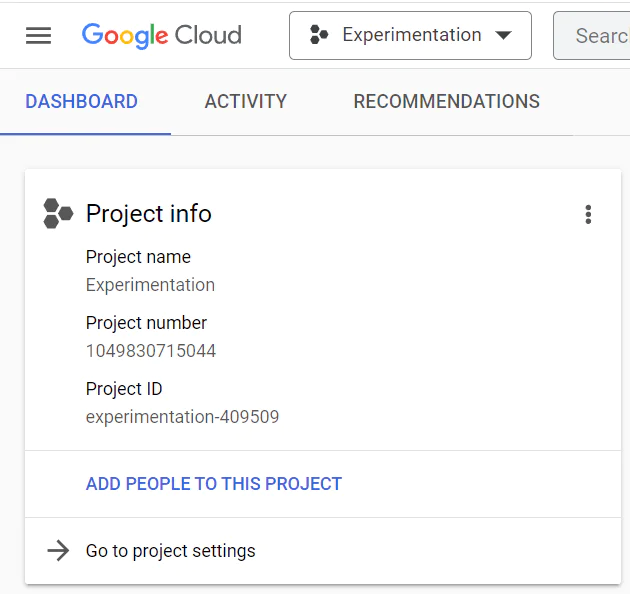The height and width of the screenshot is (594, 630).
Task: Select the project number 1049830715044
Action: click(151, 351)
